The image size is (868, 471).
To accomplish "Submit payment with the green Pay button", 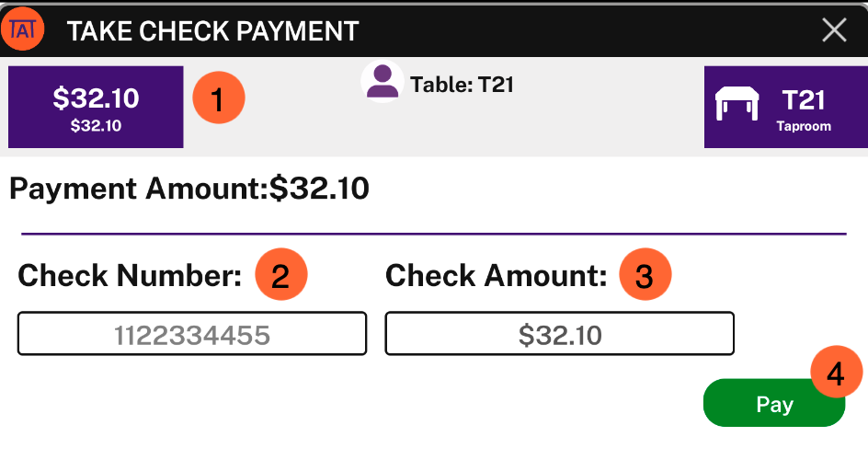I will pos(774,403).
